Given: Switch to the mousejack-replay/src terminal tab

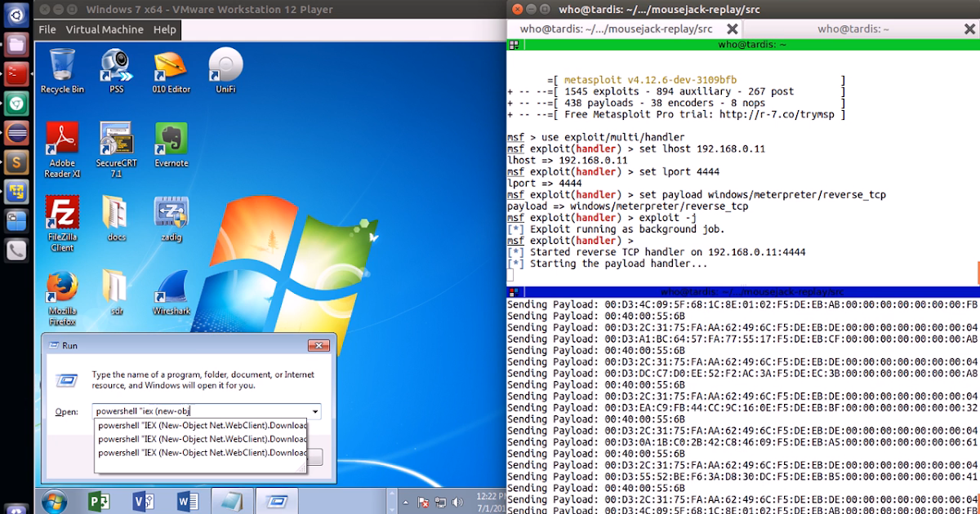Looking at the screenshot, I should coord(616,29).
